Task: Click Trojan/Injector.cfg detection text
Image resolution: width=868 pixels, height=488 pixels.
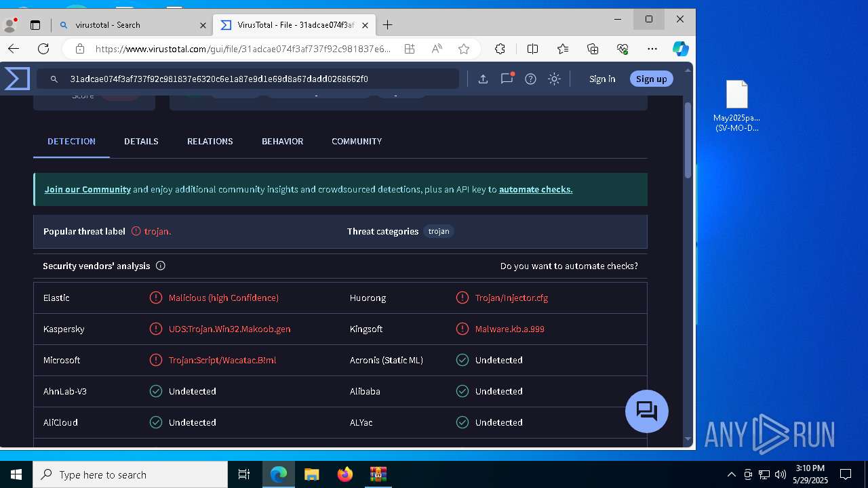Action: (x=511, y=298)
